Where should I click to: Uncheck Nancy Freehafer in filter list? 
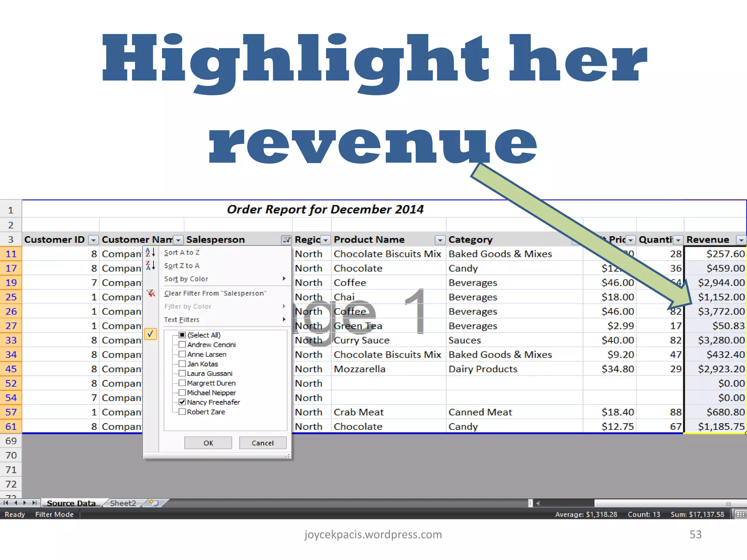pos(182,402)
